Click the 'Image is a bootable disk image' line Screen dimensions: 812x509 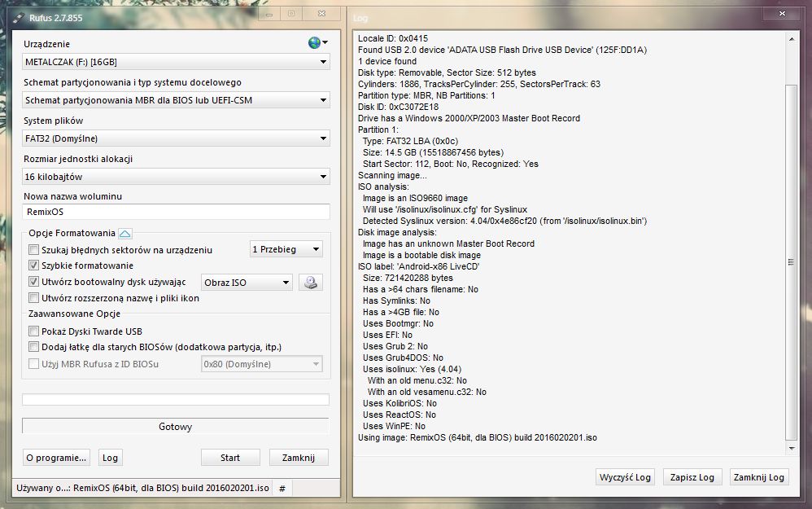421,255
